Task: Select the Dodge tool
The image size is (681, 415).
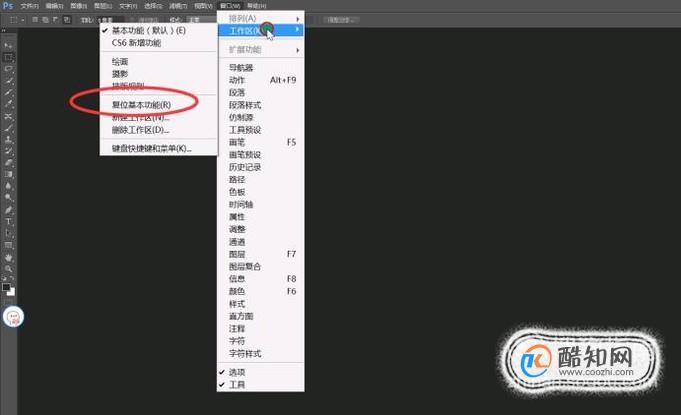Action: pos(8,198)
